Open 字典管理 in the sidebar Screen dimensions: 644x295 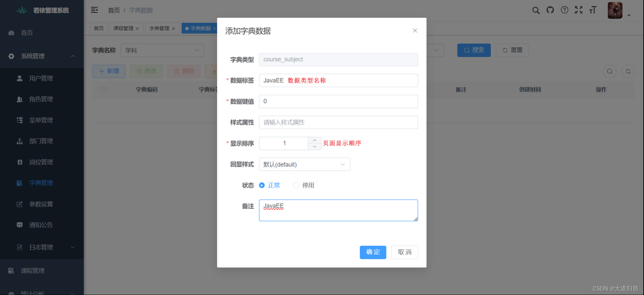tap(42, 183)
